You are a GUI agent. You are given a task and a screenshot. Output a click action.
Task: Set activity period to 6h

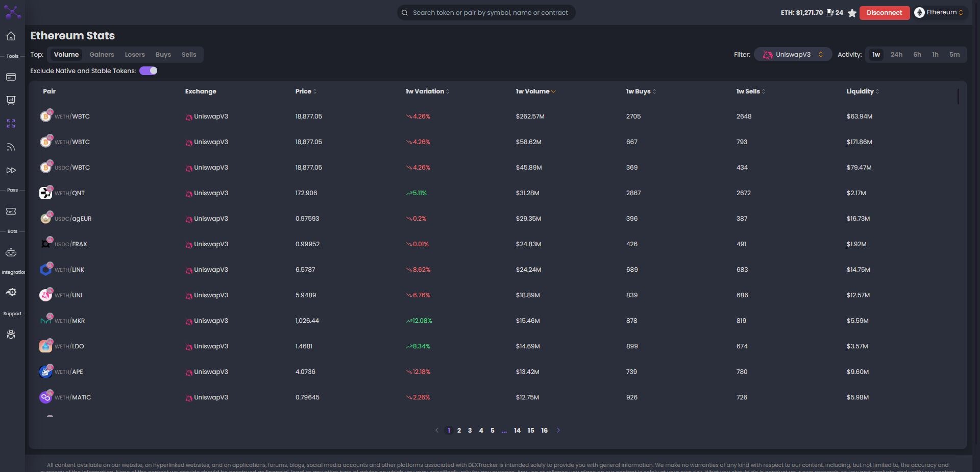click(917, 55)
